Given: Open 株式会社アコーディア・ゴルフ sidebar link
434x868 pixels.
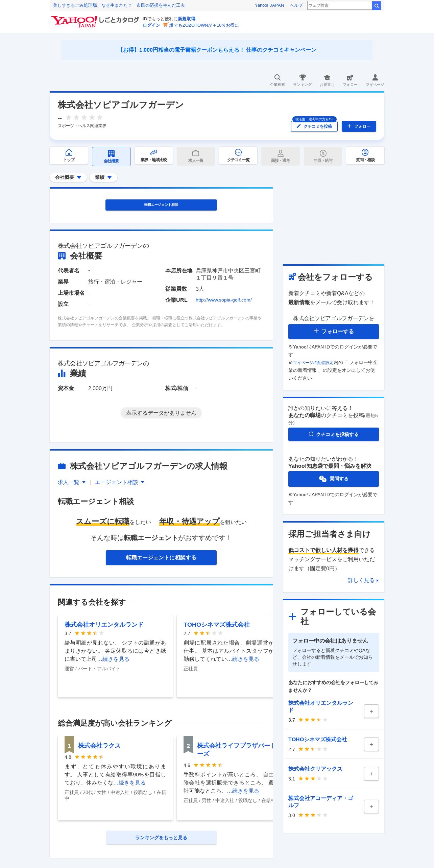Looking at the screenshot, I should (x=321, y=802).
